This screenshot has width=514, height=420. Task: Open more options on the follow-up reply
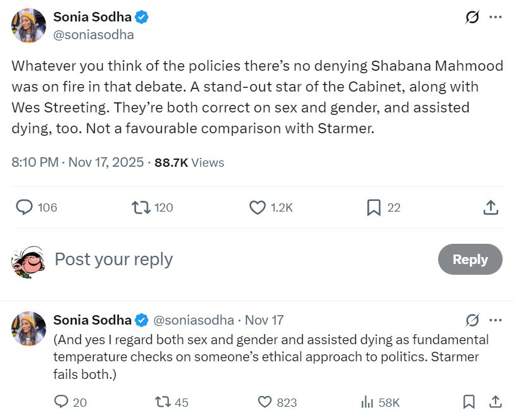(496, 320)
